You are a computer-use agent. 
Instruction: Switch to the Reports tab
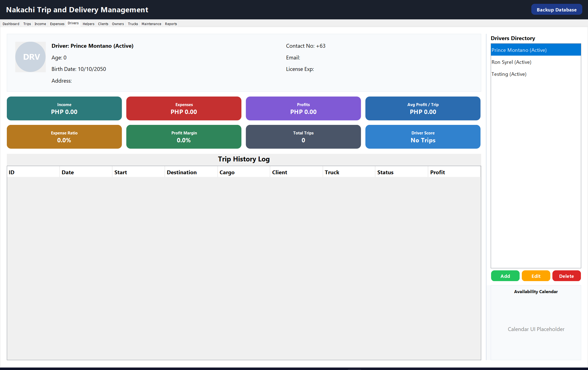click(171, 24)
